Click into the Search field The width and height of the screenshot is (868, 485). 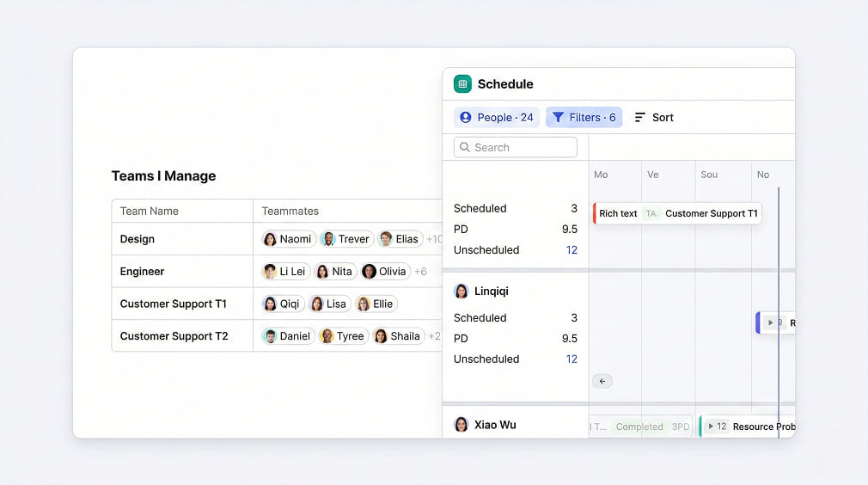pyautogui.click(x=516, y=147)
